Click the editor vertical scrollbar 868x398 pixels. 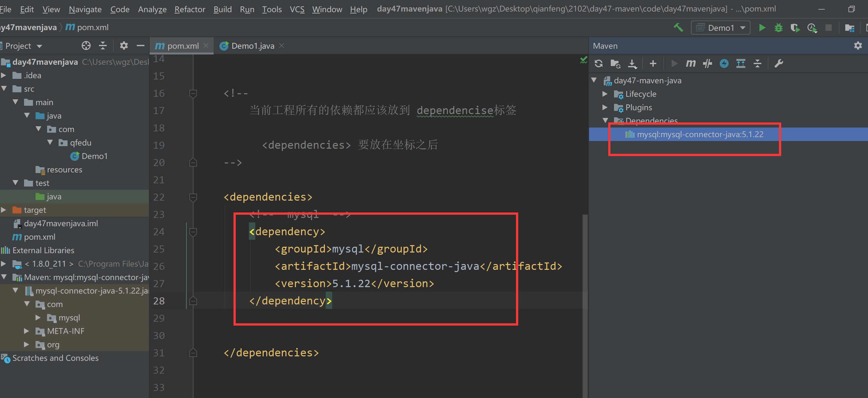click(x=585, y=306)
